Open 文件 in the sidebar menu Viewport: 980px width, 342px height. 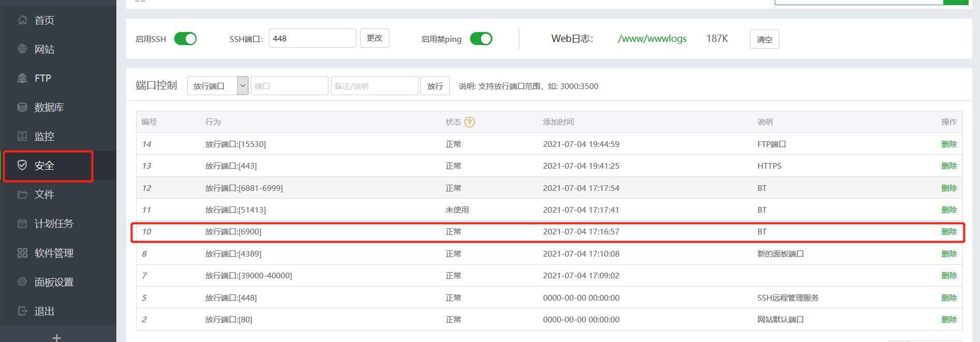click(x=44, y=195)
